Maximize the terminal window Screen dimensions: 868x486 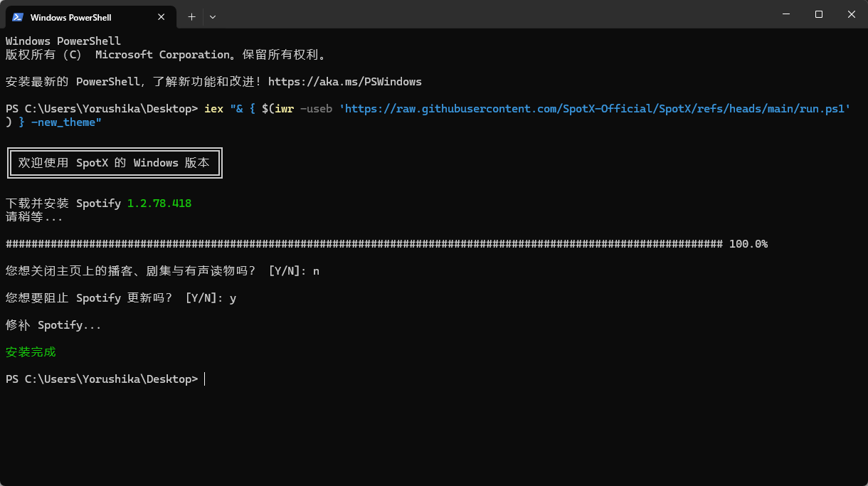(x=819, y=14)
